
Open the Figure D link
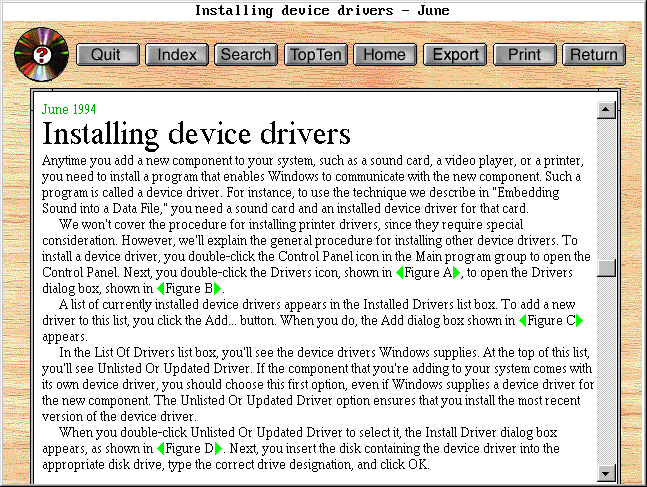click(189, 449)
